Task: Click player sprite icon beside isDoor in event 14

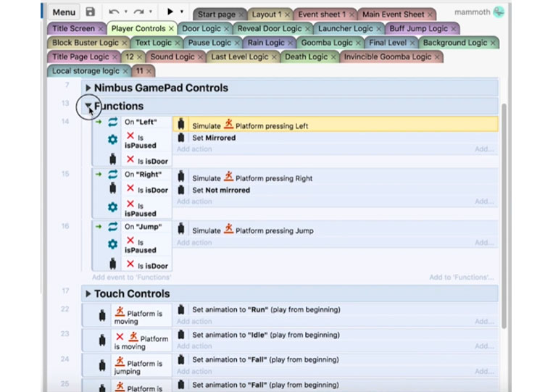Action: pyautogui.click(x=112, y=159)
